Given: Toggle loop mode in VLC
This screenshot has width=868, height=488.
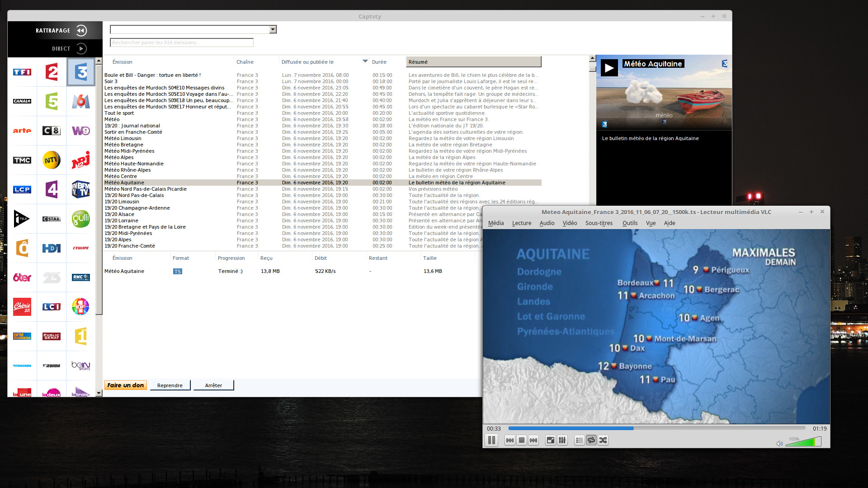Looking at the screenshot, I should pyautogui.click(x=591, y=440).
